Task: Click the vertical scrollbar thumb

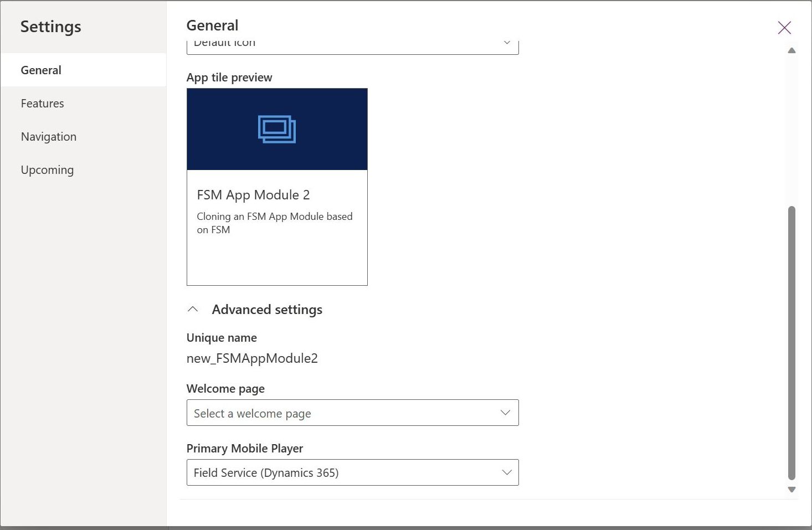Action: (x=792, y=343)
